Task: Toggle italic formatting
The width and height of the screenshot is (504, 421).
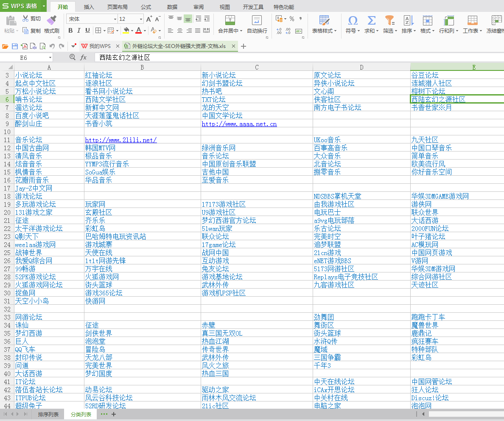Action: (79, 31)
